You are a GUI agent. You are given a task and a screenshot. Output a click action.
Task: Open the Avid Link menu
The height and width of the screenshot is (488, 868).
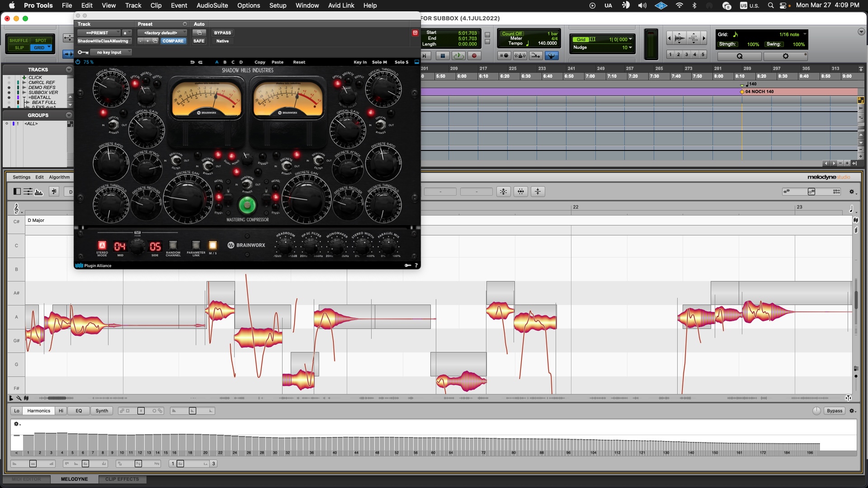341,5
